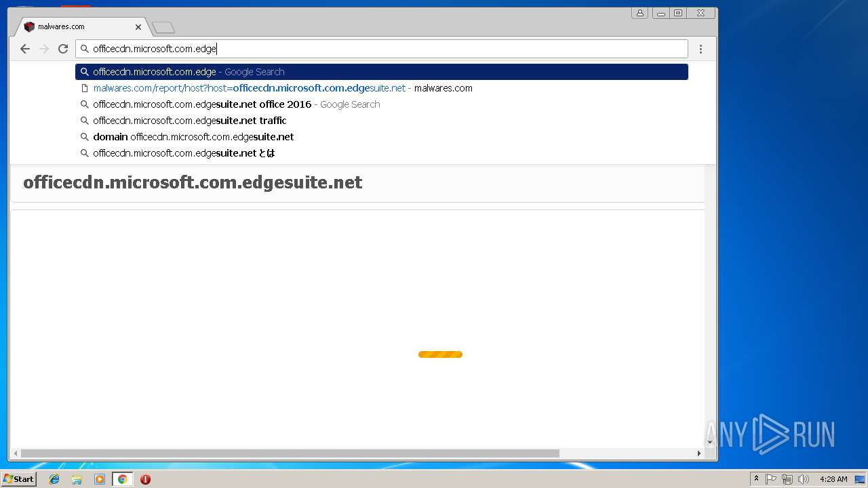The width and height of the screenshot is (868, 488).
Task: Open the network tray icon
Action: 787,479
